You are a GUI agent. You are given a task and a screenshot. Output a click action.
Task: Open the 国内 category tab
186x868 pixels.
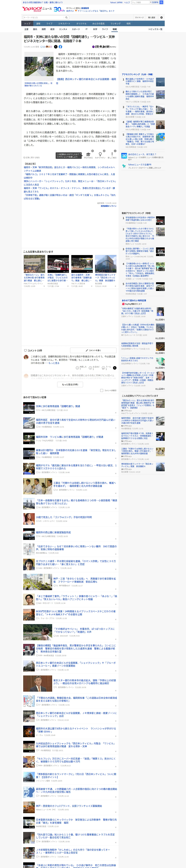(35, 29)
